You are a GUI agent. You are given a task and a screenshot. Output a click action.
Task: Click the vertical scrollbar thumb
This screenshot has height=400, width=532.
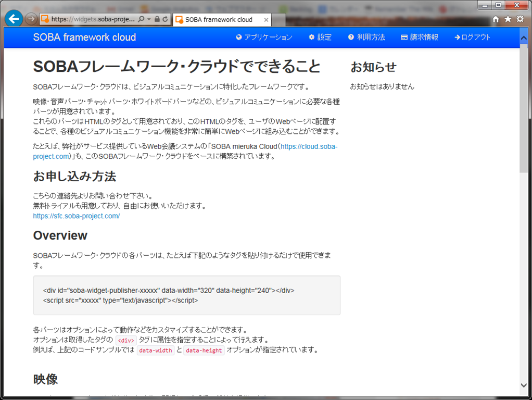pyautogui.click(x=524, y=108)
